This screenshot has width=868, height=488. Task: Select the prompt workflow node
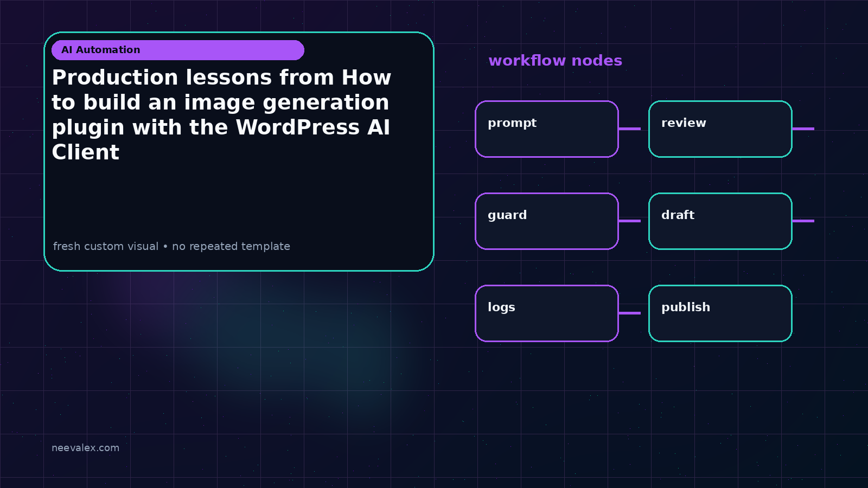547,129
